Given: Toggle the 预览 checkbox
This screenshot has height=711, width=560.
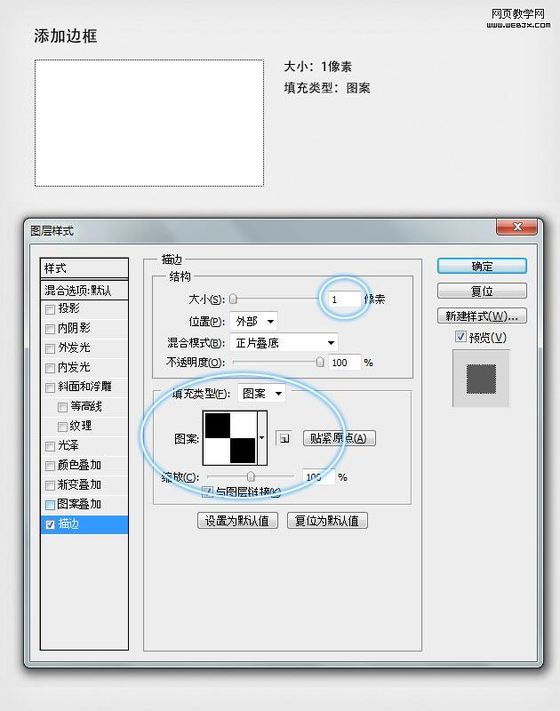Looking at the screenshot, I should click(x=461, y=336).
